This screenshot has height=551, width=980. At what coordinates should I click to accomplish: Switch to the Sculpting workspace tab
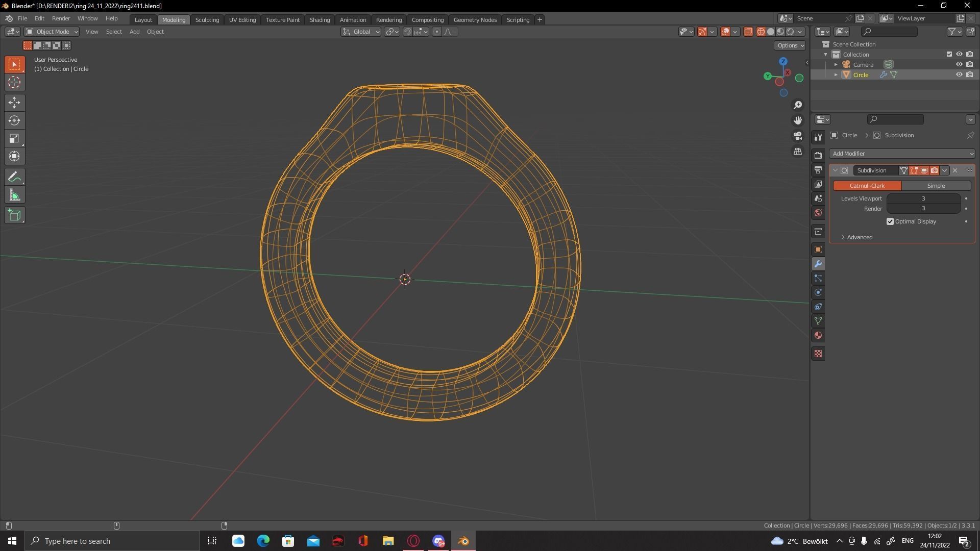[x=207, y=19]
